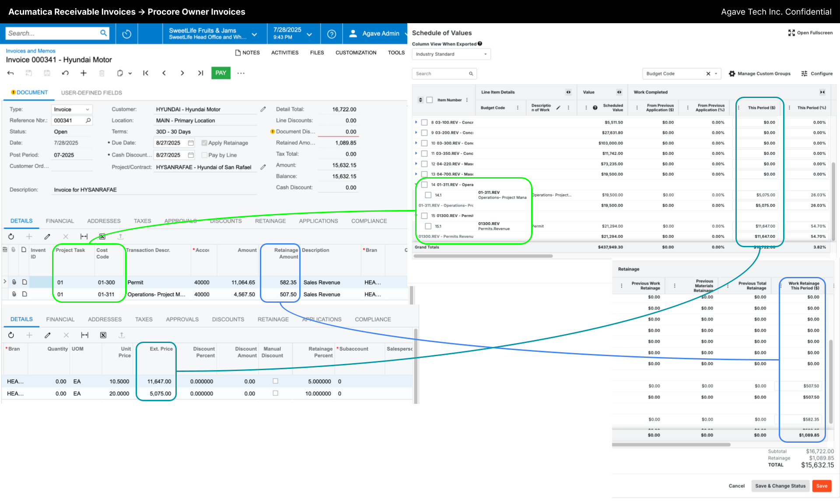
Task: Toggle the Apply Retainage checkbox
Action: click(204, 143)
